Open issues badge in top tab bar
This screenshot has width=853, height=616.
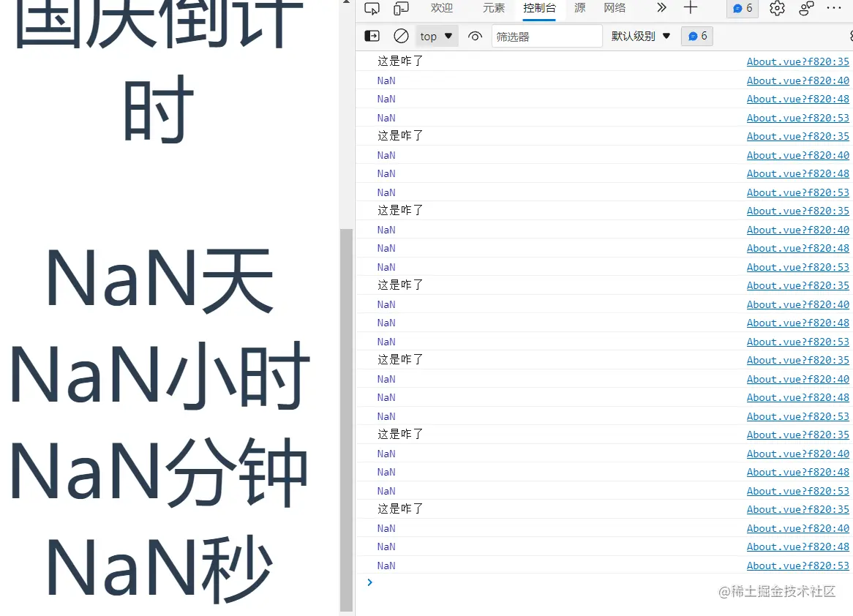coord(743,8)
